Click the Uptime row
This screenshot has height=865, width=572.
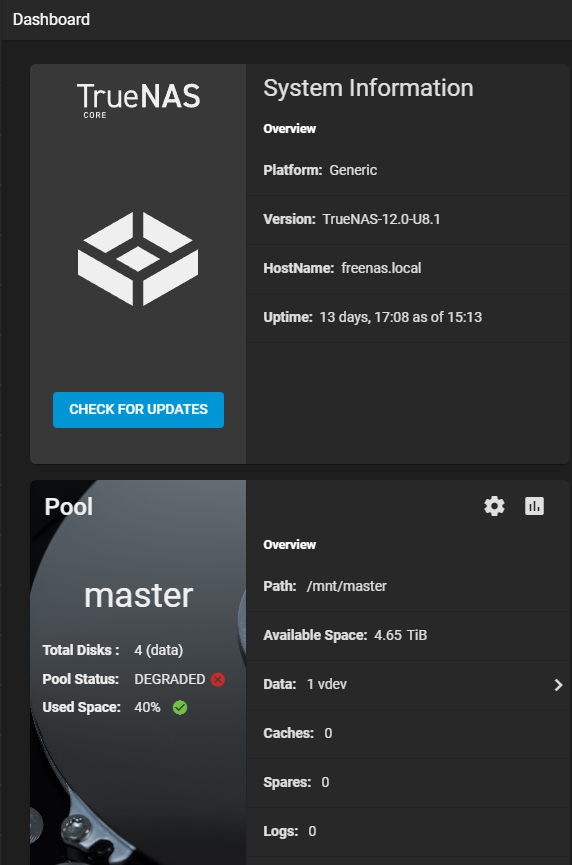point(408,317)
